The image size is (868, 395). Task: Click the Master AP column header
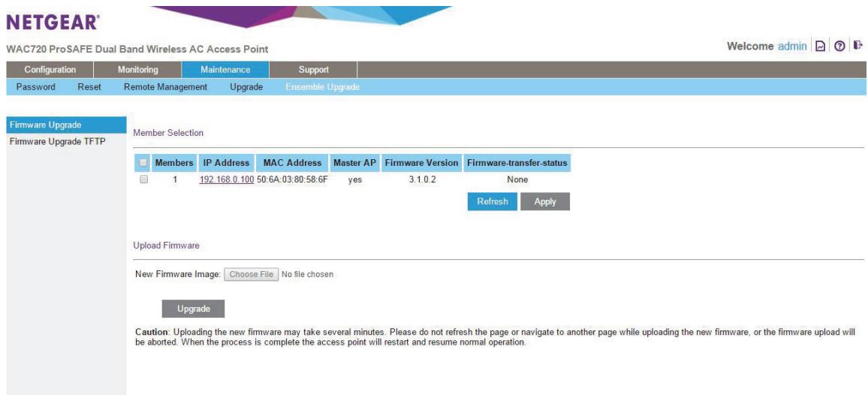(355, 163)
